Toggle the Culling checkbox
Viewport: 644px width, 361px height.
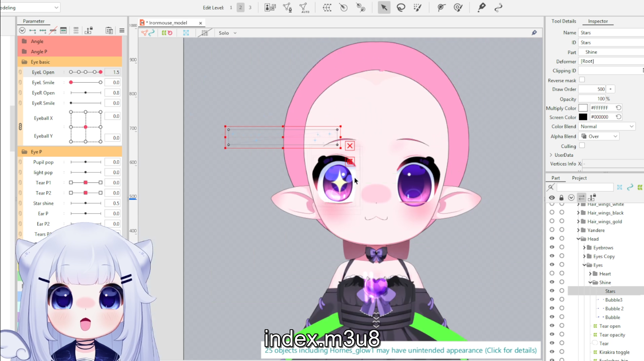coord(582,146)
